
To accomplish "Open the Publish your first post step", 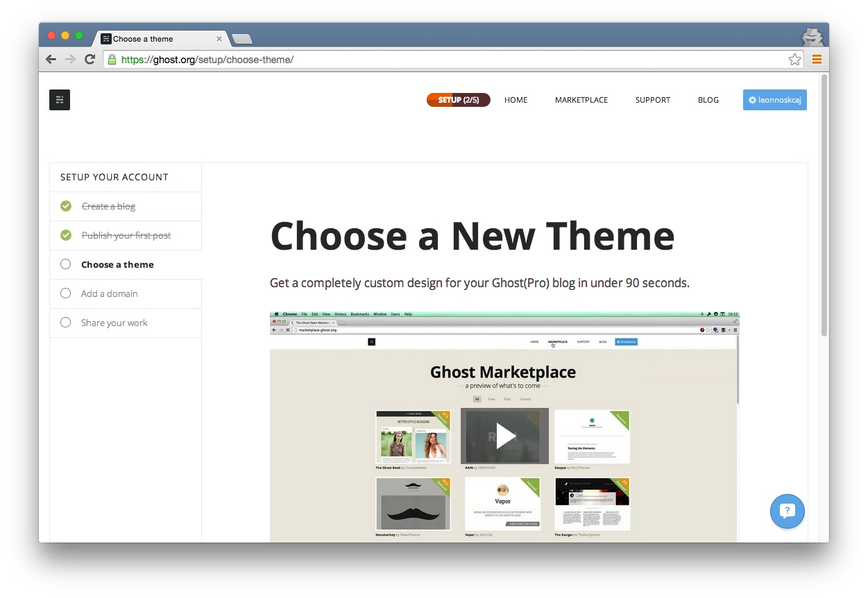I will click(126, 235).
